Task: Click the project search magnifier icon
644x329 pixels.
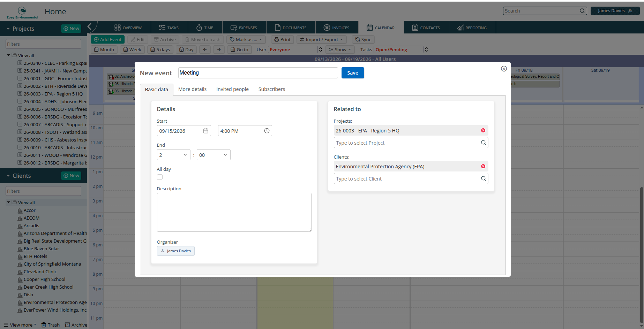Action: [x=484, y=143]
